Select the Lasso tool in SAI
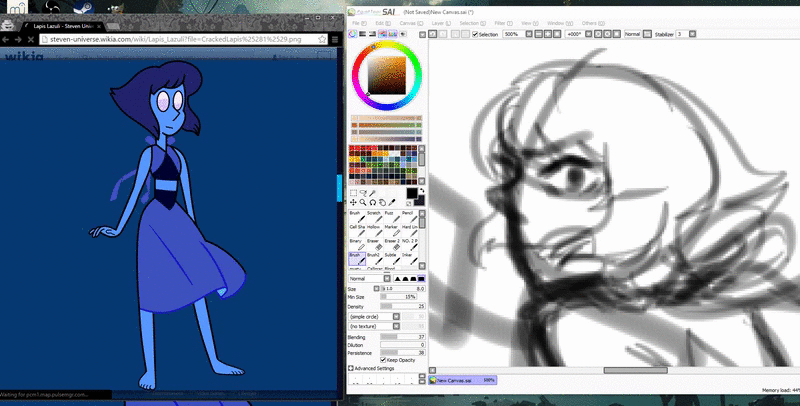Viewport: 800px width, 406px height. [363, 193]
